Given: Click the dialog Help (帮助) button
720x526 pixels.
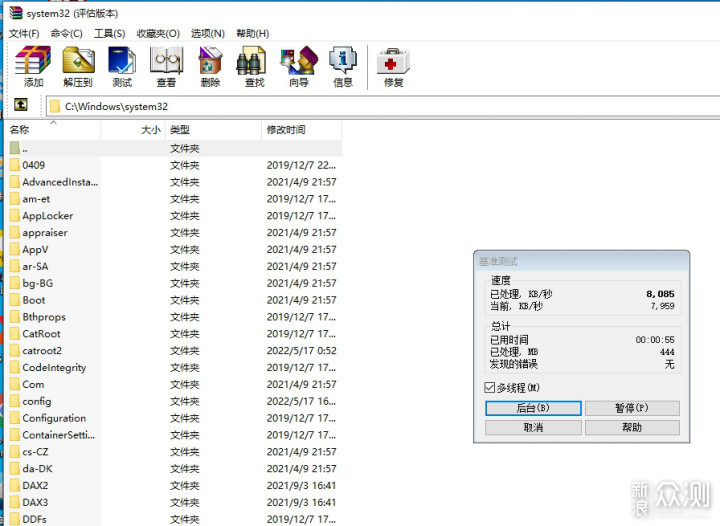Looking at the screenshot, I should (632, 428).
